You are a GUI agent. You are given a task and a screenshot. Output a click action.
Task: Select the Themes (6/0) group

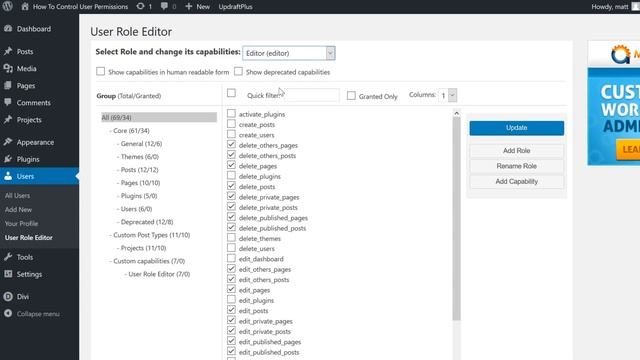click(x=140, y=157)
